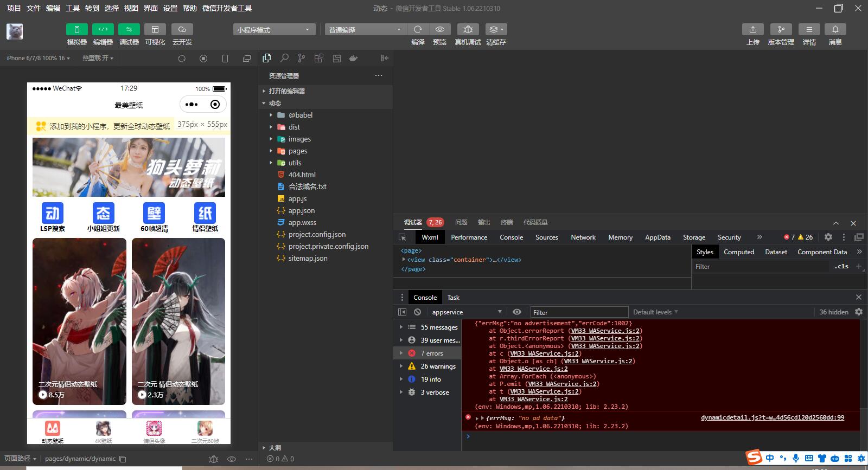Open Version Management icon

click(781, 29)
